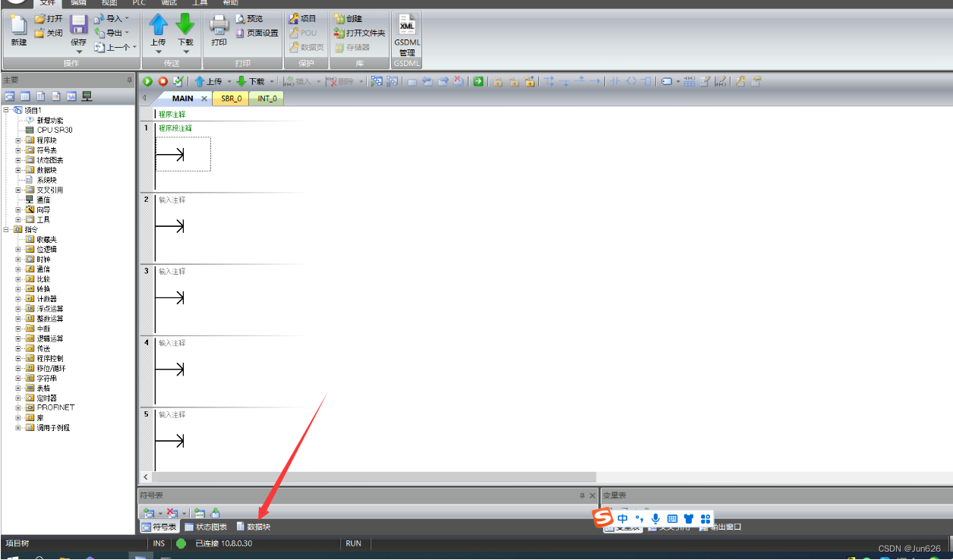This screenshot has height=560, width=953.
Task: Collapse the 指令 root node
Action: coord(7,229)
